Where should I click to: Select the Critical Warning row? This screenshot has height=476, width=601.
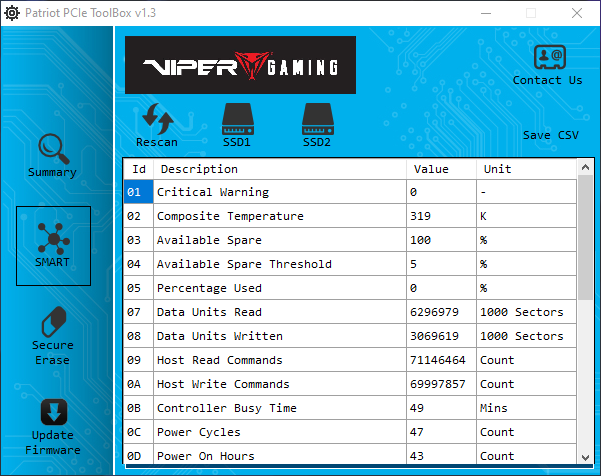tap(280, 192)
